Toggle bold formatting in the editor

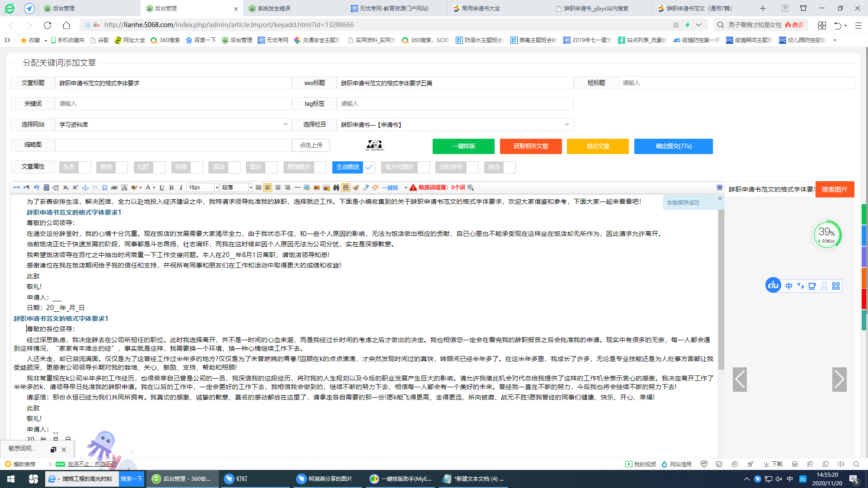tap(171, 187)
